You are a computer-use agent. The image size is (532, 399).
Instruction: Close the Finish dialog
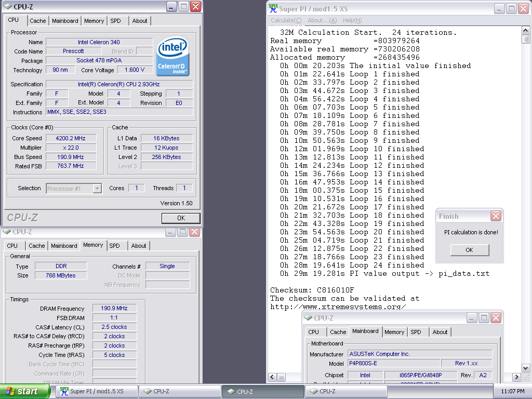(496, 216)
